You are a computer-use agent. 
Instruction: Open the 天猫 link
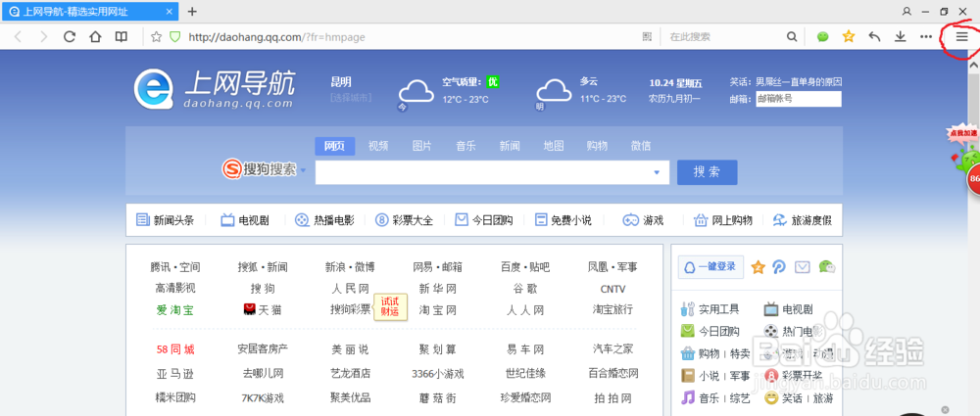(263, 310)
